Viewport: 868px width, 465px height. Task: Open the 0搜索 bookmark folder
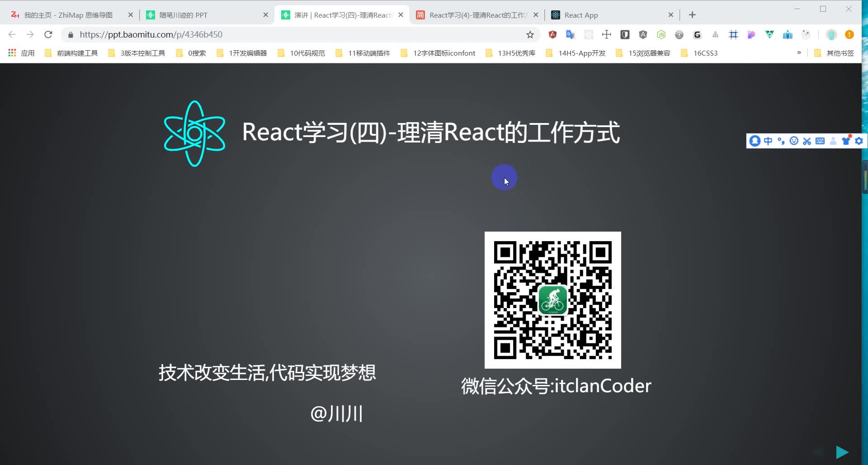(191, 53)
